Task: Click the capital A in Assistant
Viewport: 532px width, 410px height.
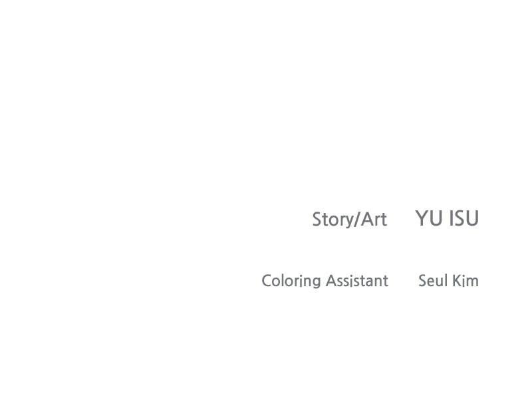Action: coord(331,281)
